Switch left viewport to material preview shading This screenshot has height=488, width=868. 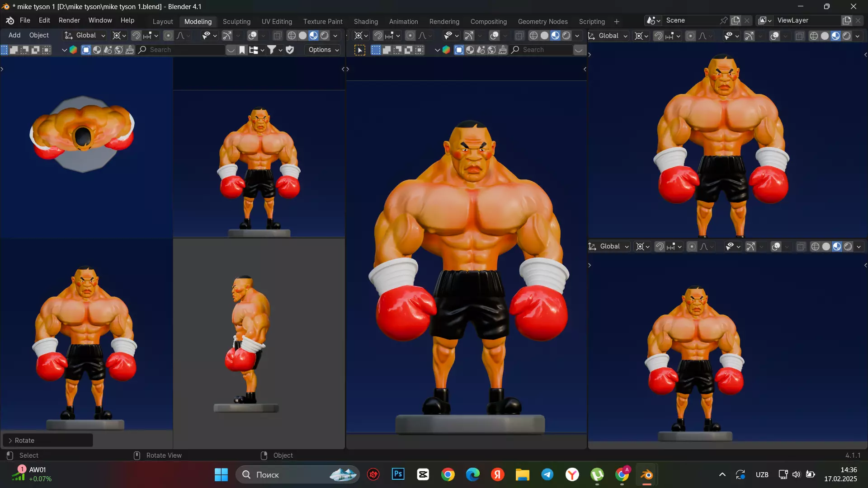[x=314, y=36]
